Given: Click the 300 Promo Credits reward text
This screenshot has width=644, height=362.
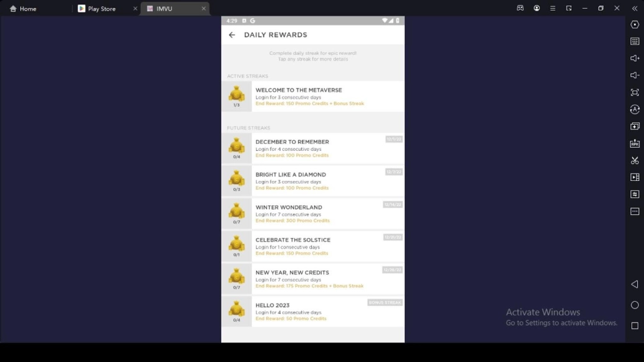Looking at the screenshot, I should (292, 221).
